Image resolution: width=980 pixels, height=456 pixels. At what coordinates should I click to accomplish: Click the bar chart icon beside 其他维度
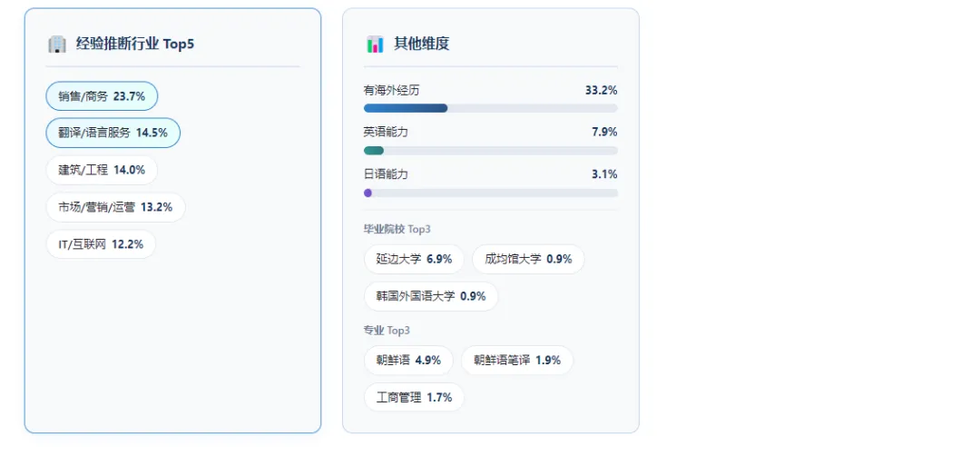pos(375,44)
